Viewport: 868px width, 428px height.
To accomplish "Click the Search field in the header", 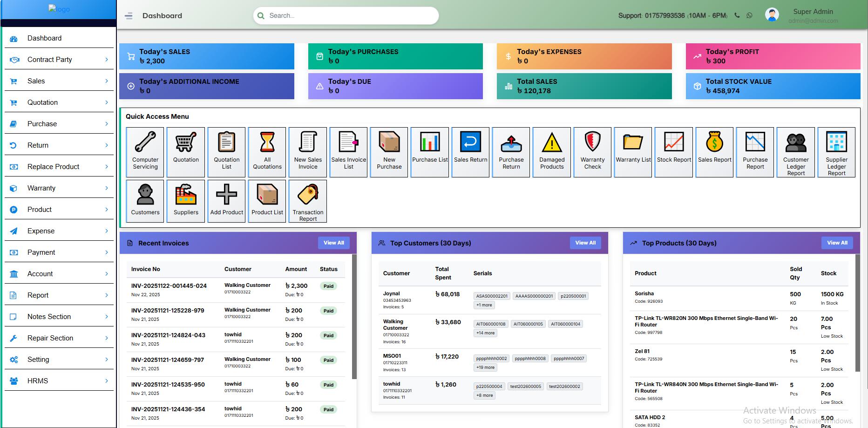I will pos(345,15).
